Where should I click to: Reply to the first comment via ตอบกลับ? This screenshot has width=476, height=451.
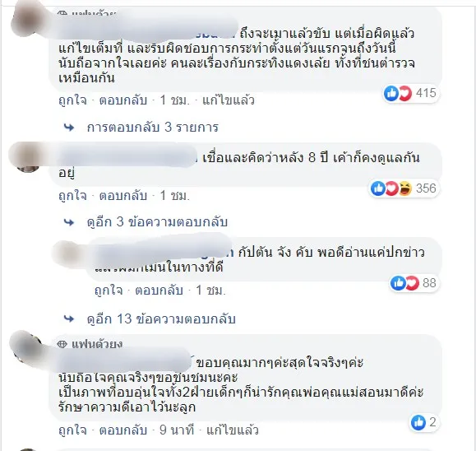pos(123,100)
